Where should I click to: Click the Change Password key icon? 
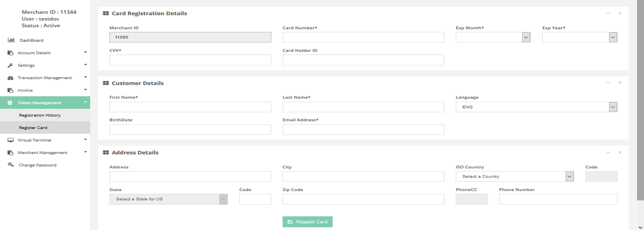pos(11,165)
